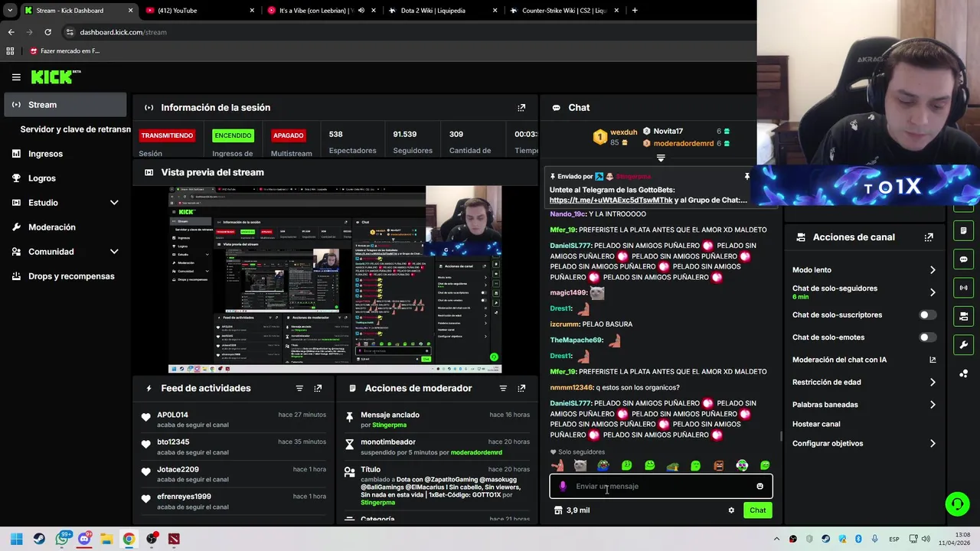Screen dimensions: 980x551
Task: Open Configurar objetivos options
Action: (864, 444)
